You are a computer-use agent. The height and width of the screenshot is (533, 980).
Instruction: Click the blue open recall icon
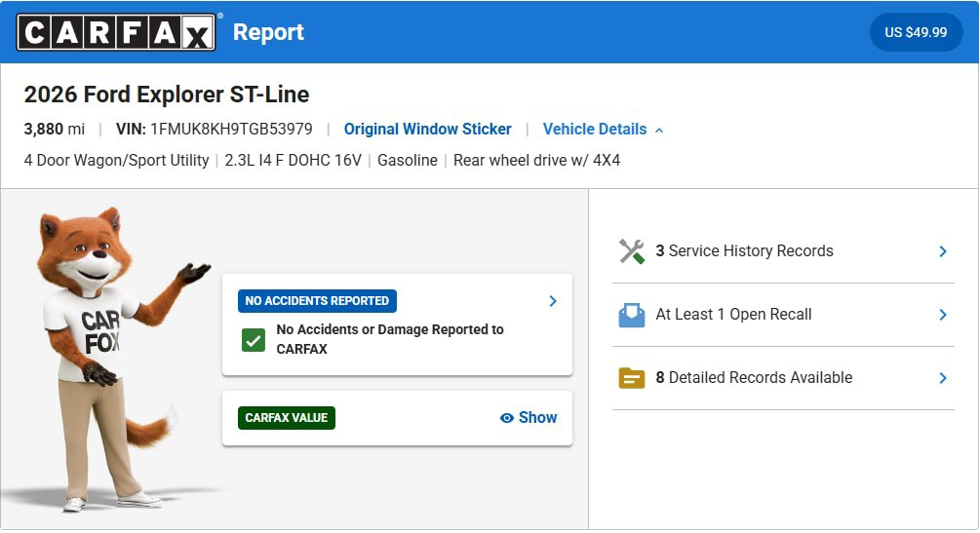point(631,315)
